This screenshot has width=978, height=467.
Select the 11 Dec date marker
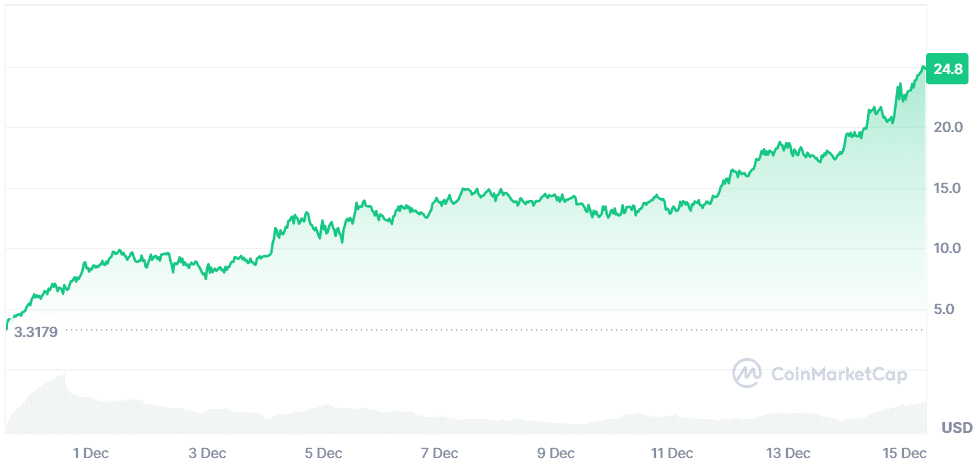pyautogui.click(x=672, y=453)
